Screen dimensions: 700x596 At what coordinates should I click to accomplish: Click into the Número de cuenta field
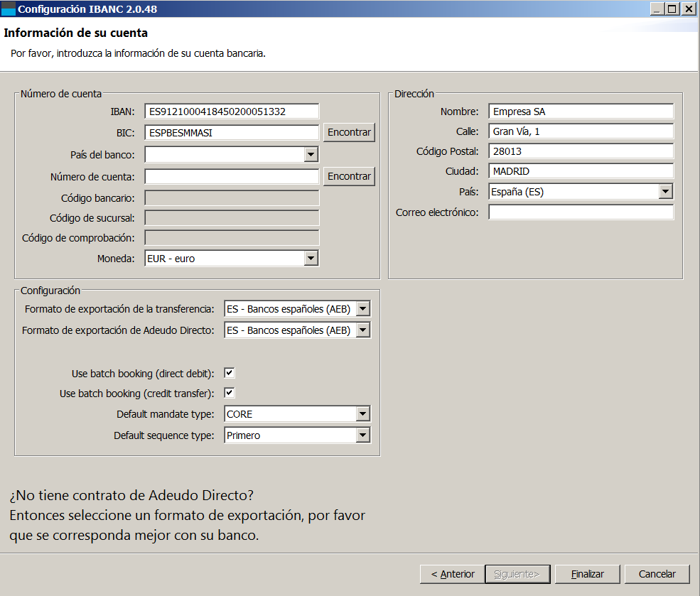232,177
